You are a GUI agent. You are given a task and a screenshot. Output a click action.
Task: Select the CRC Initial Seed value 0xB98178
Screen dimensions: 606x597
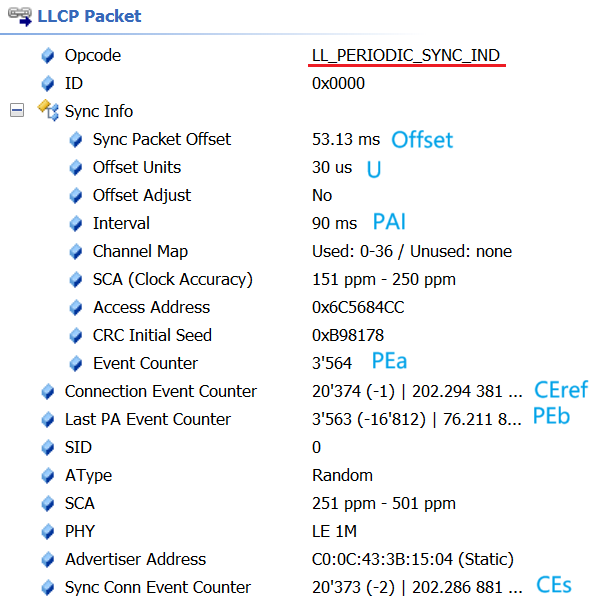pos(348,335)
